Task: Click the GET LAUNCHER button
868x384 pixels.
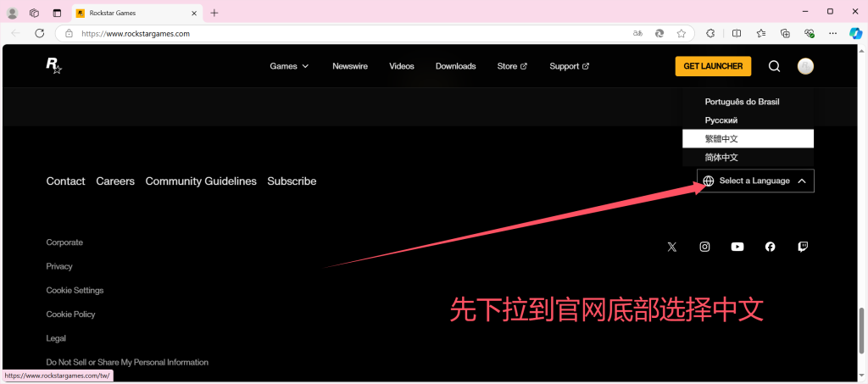Action: tap(713, 66)
